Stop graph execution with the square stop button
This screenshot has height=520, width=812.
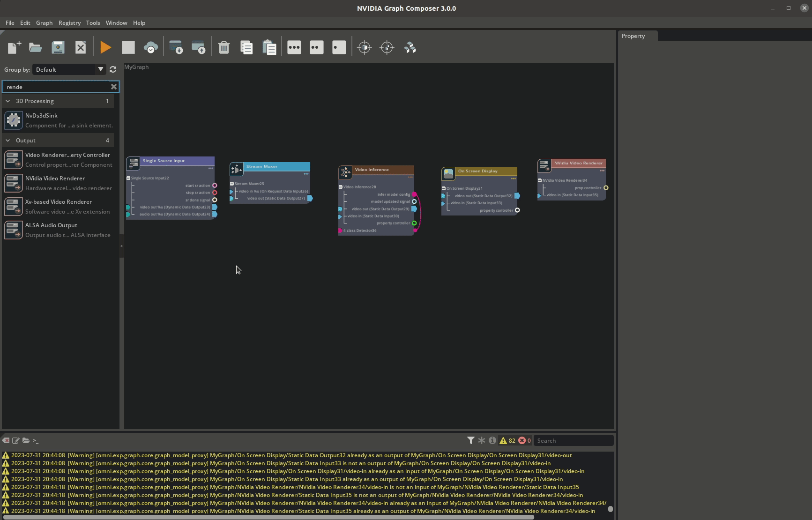tap(128, 47)
